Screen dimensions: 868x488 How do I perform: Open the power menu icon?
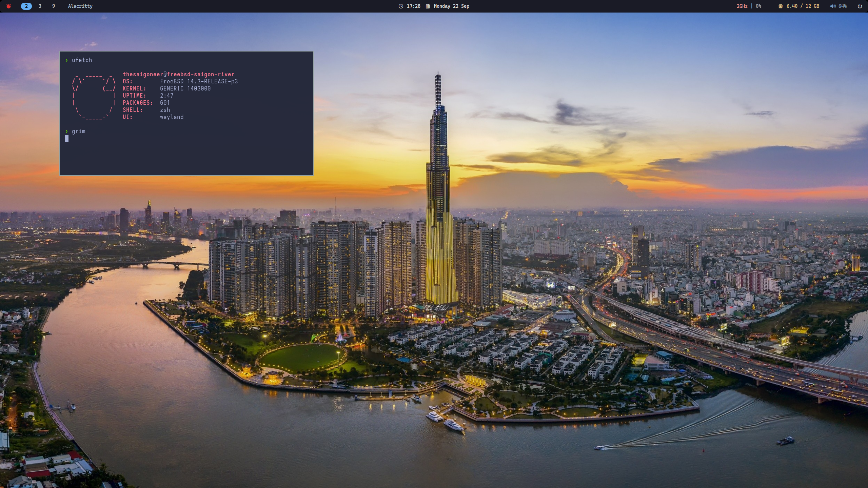click(x=860, y=6)
